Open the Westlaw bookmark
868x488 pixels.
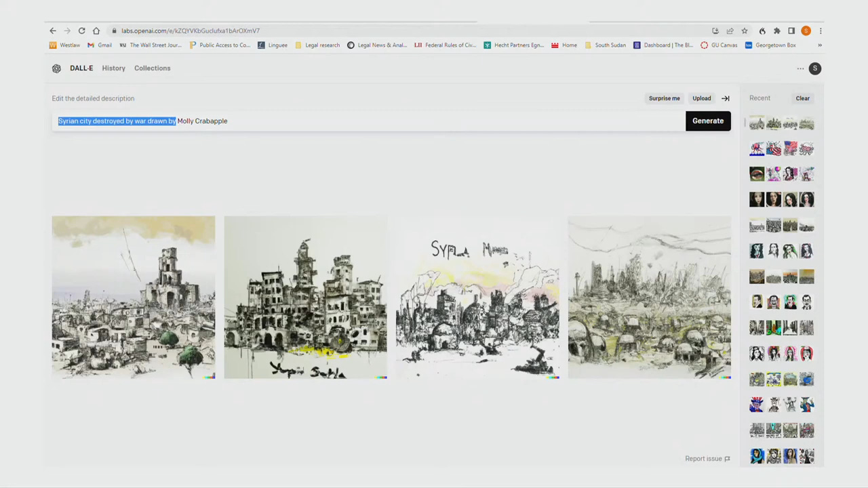[x=64, y=45]
